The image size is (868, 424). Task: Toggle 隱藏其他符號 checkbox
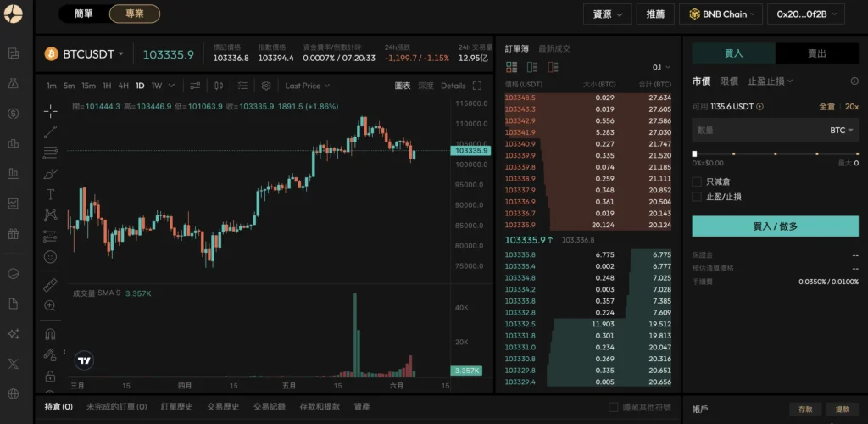tap(614, 408)
